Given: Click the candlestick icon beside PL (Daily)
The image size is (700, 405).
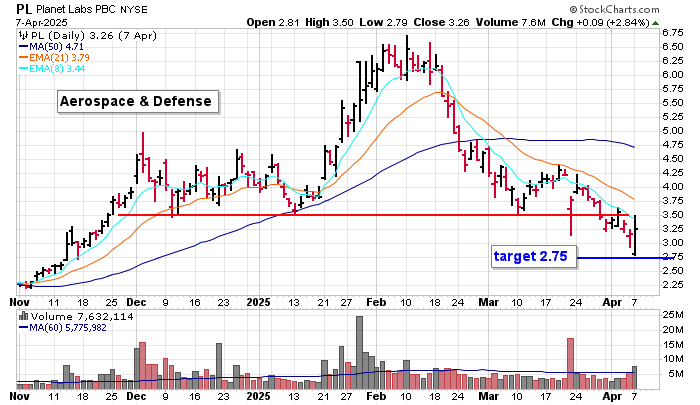Looking at the screenshot, I should 23,36.
